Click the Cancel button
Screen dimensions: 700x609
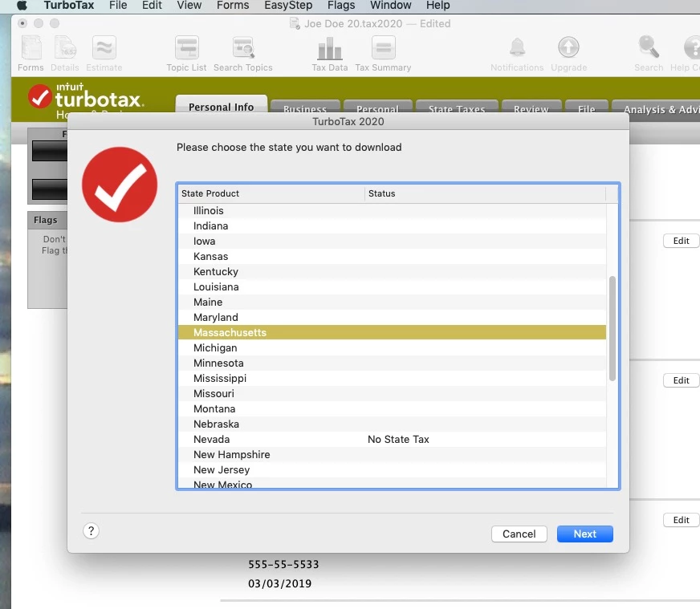pyautogui.click(x=519, y=534)
